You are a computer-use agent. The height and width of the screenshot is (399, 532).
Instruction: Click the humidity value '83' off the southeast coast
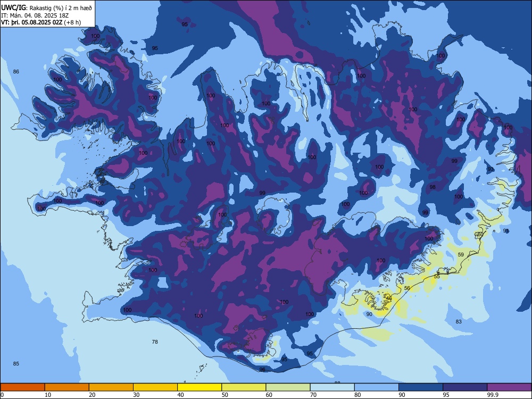pos(459,322)
